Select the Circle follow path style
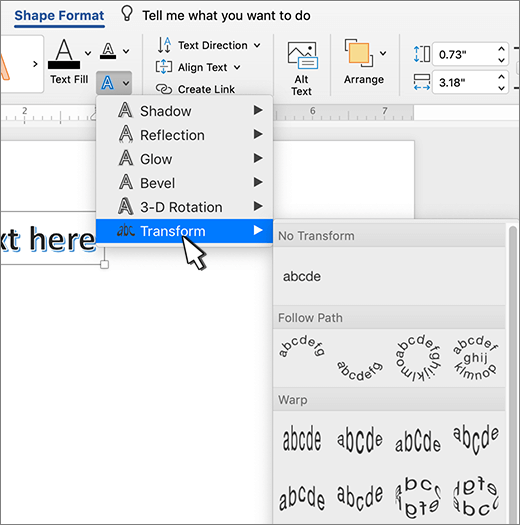 point(418,358)
